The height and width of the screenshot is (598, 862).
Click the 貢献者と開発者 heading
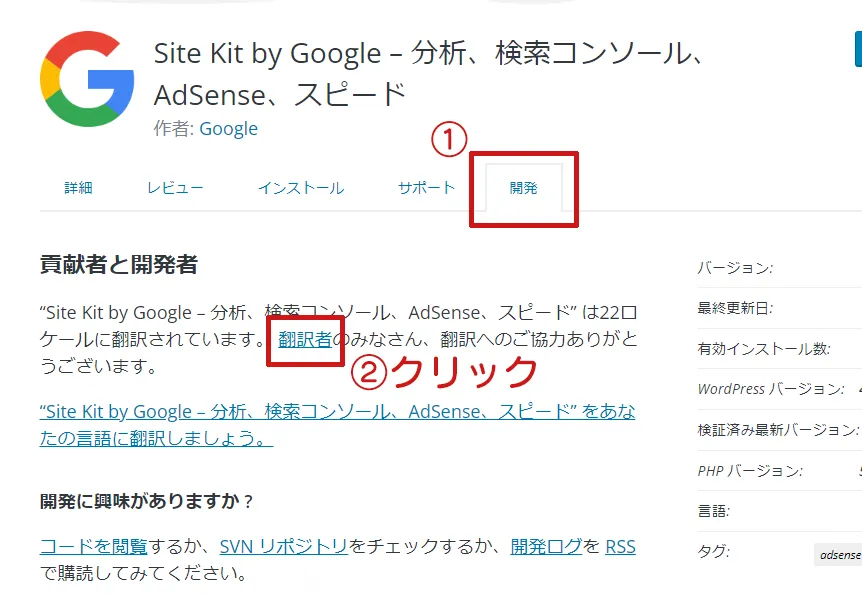pos(118,265)
